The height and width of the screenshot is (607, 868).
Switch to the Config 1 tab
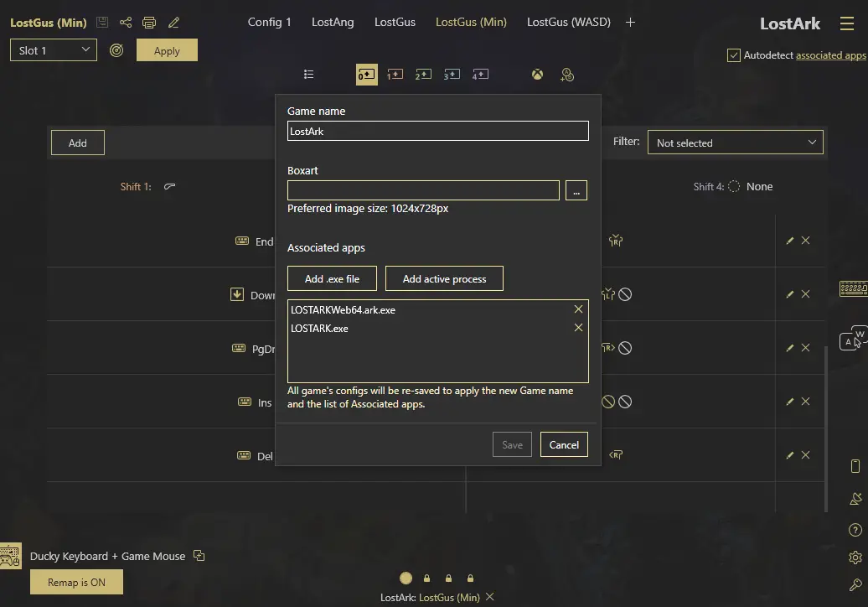[269, 22]
